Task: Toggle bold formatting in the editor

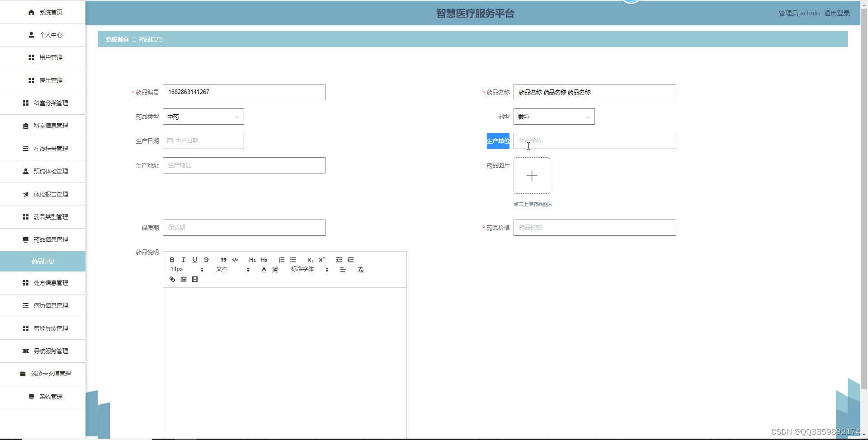Action: (172, 260)
